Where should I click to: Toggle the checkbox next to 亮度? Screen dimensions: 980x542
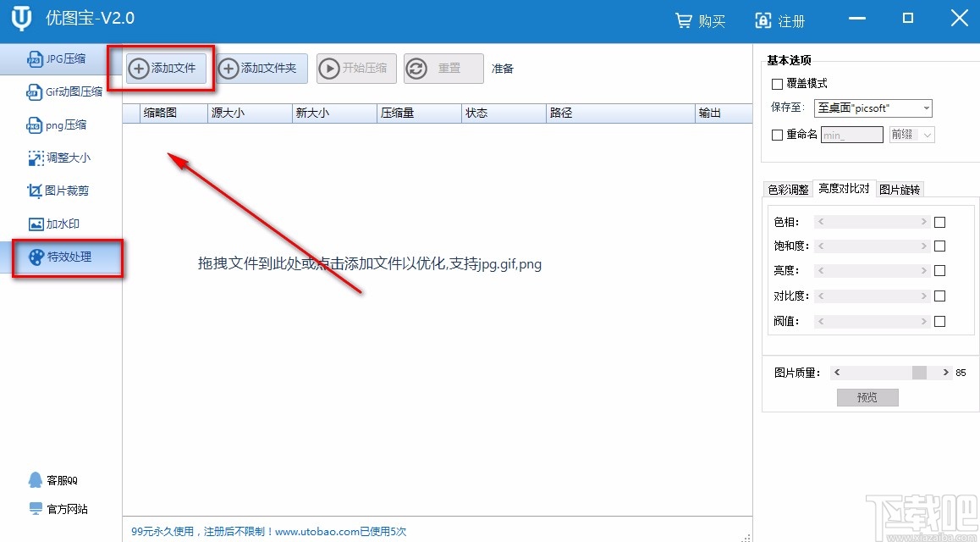pyautogui.click(x=939, y=270)
